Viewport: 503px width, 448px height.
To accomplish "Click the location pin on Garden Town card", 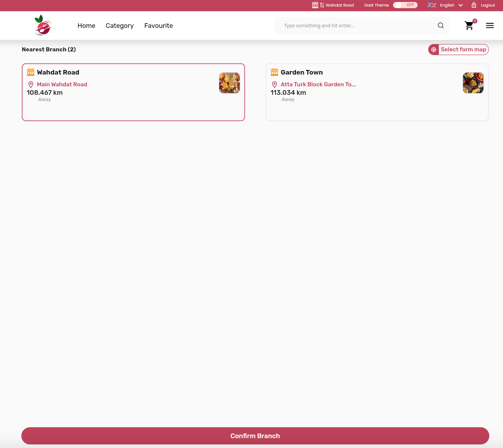I will (x=274, y=84).
